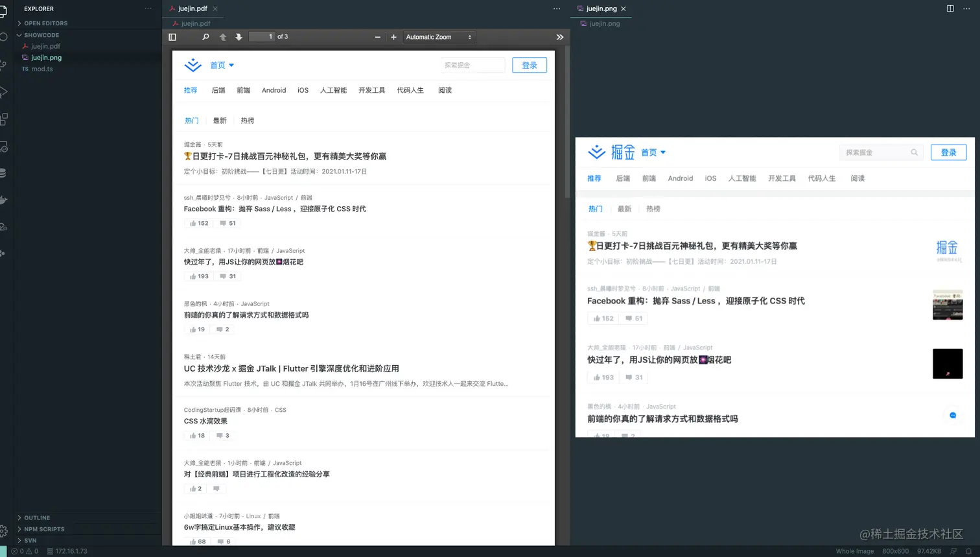Open UC 技术沙龙 Flutter article link

point(291,368)
